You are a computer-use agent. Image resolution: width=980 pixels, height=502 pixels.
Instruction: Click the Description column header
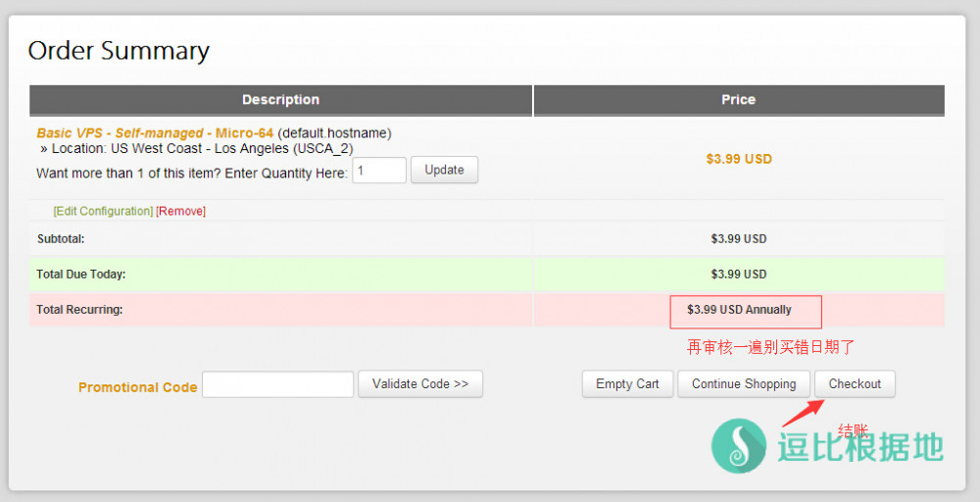280,100
